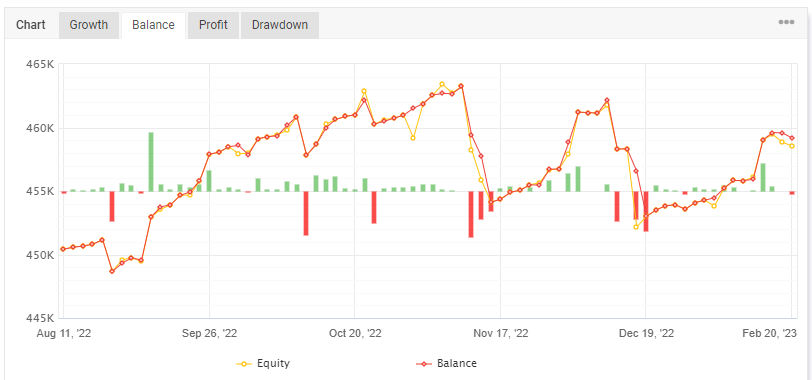The image size is (812, 380).
Task: Select the Balance tab
Action: (153, 25)
